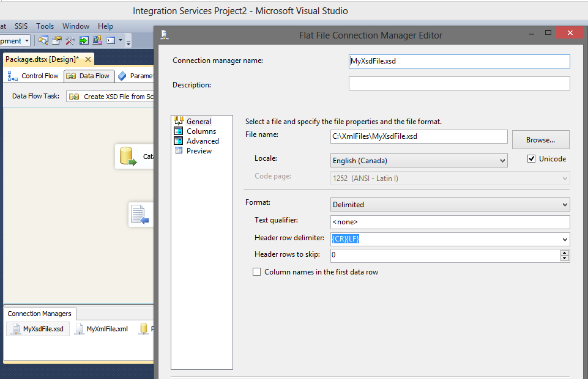
Task: Open the Data Flow Task selection box
Action: coord(110,97)
